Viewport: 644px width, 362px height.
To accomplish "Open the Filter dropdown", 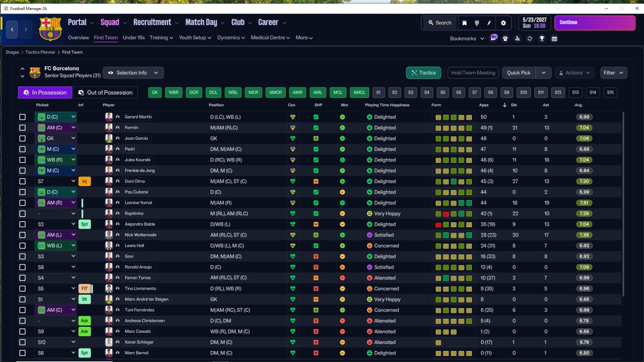I will click(614, 73).
